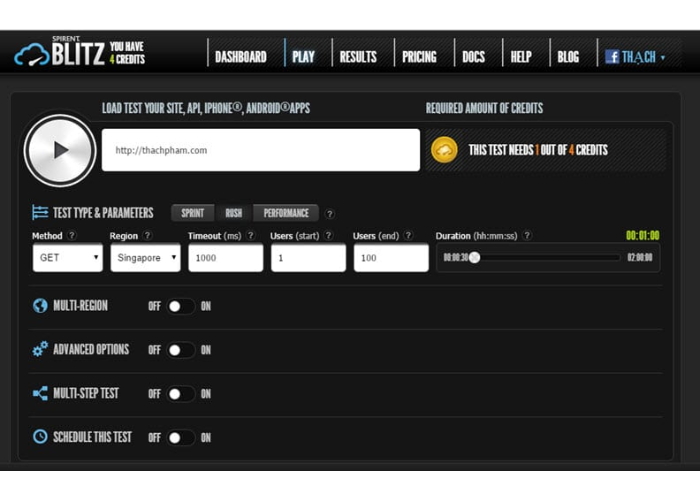Open the Region help question mark
The width and height of the screenshot is (700, 500).
tap(147, 235)
